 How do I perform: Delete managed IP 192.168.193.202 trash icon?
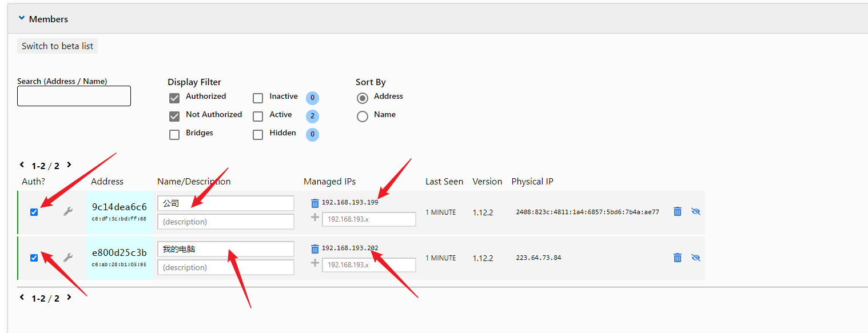click(x=314, y=248)
